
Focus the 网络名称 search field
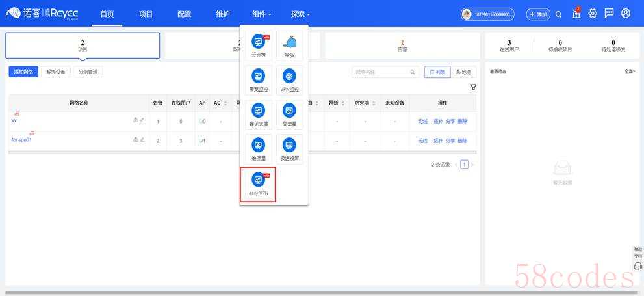point(385,72)
